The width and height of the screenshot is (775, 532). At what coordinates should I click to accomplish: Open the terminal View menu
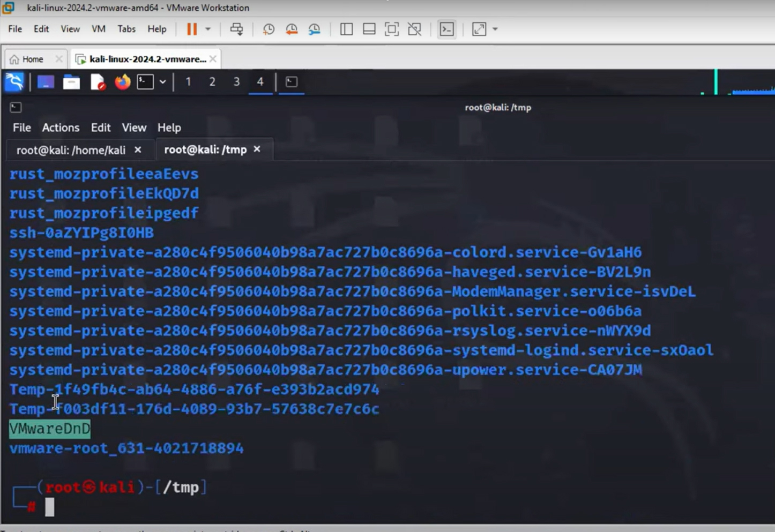(134, 128)
